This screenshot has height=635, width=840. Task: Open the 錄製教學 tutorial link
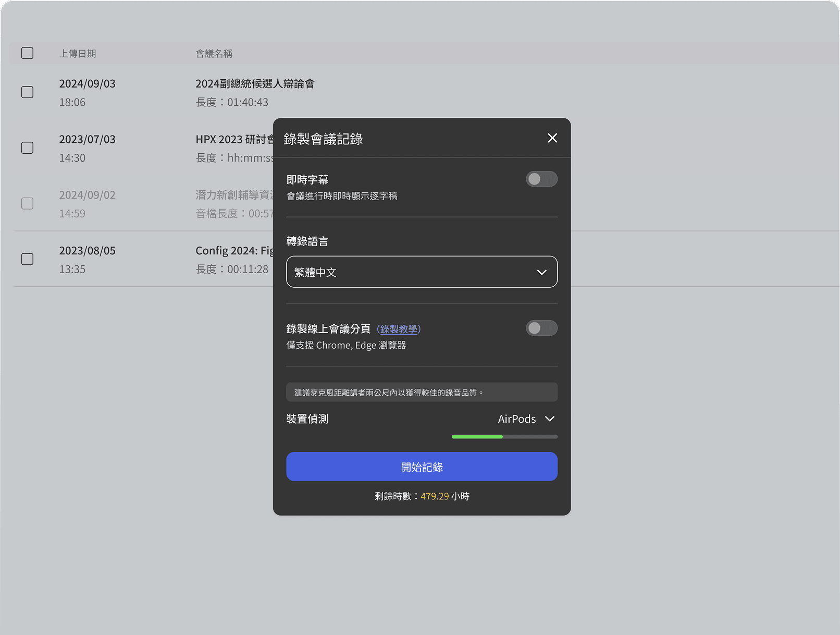click(399, 329)
